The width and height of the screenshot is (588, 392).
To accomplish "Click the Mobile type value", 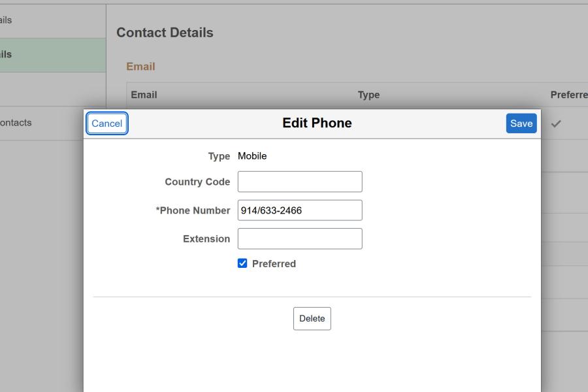I will pyautogui.click(x=252, y=156).
